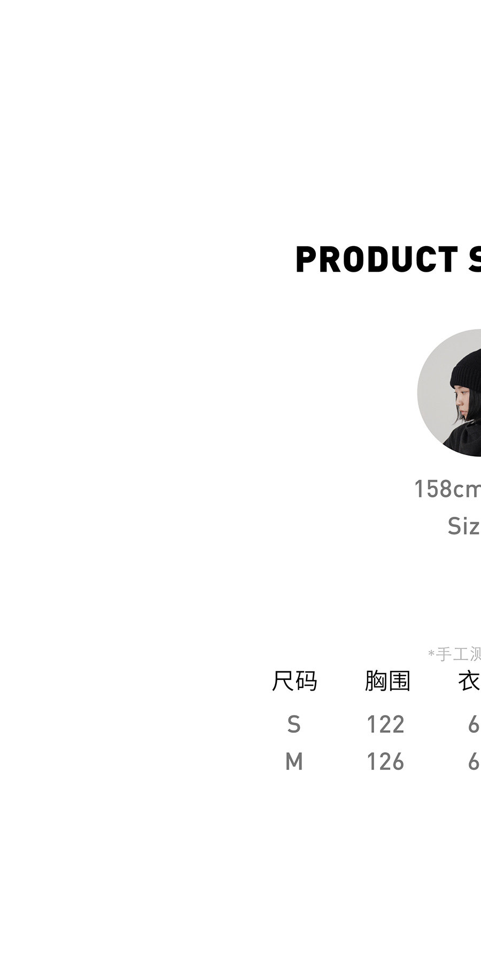Viewport: 481px width, 980px height.
Task: Click the 码 character in size header
Action: [306, 681]
